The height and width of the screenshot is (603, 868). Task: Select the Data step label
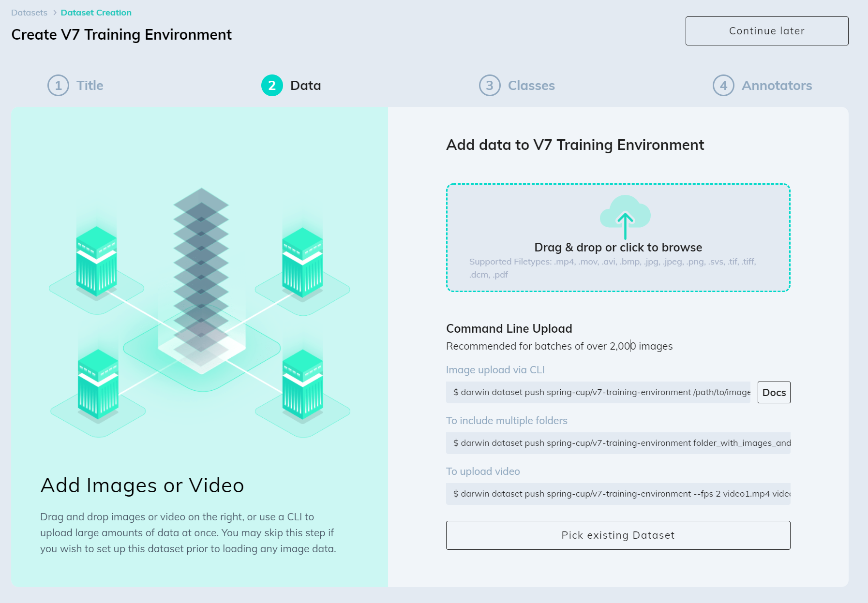tap(305, 85)
